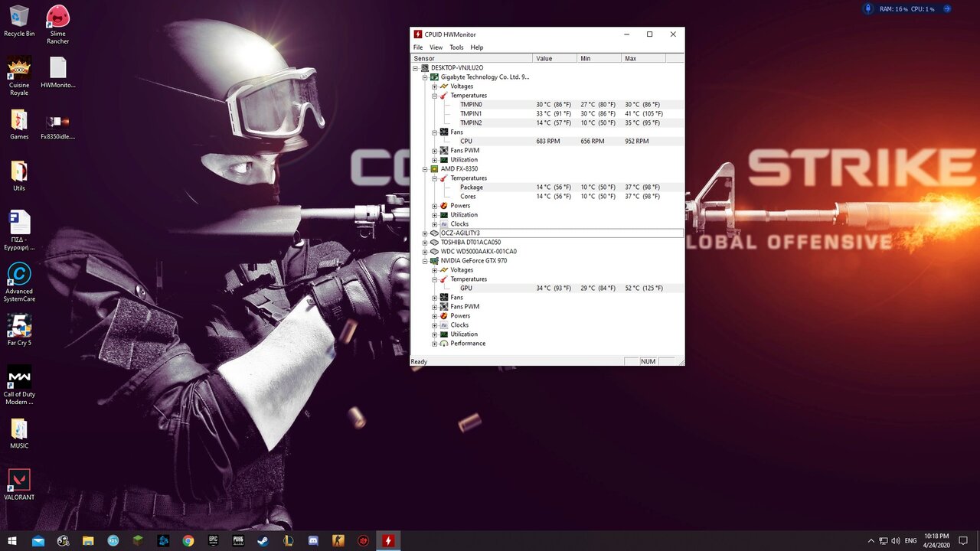Expand the WDC WD5000AAKX-001CA0 drive node
Image resolution: width=980 pixels, height=551 pixels.
coord(425,252)
